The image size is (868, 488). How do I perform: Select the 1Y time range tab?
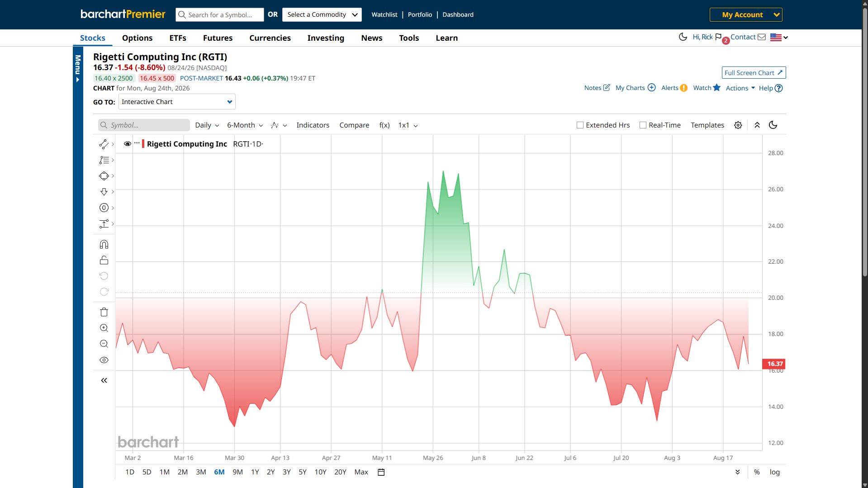click(255, 472)
